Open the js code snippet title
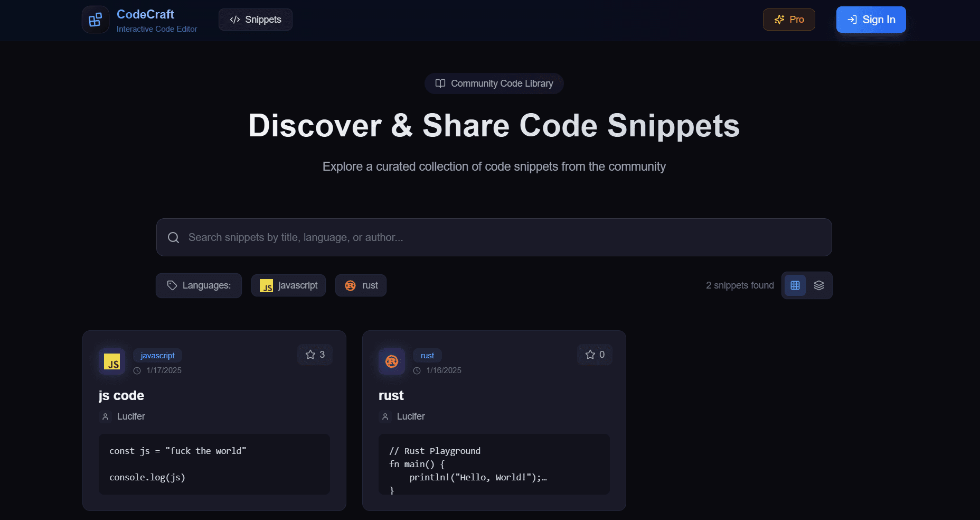Image resolution: width=980 pixels, height=520 pixels. pos(121,395)
